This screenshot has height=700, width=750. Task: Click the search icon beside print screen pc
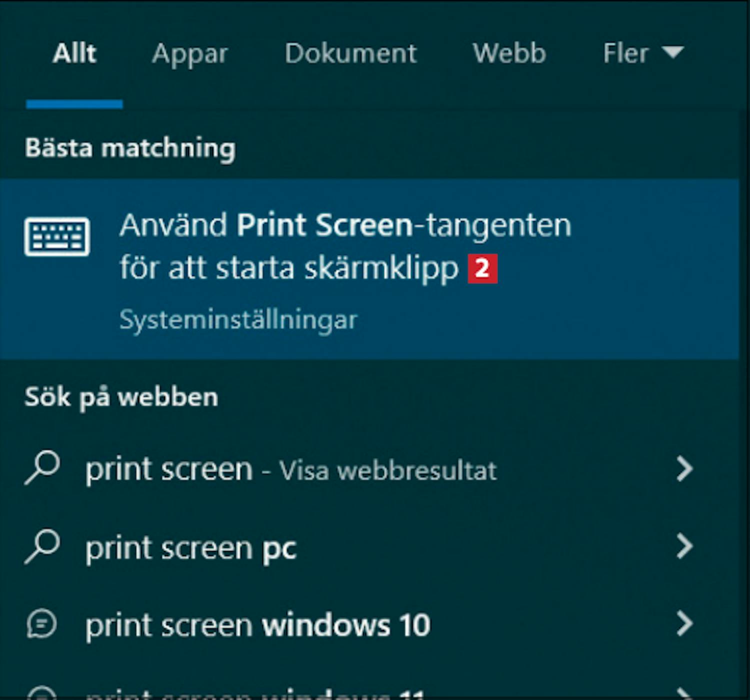click(42, 546)
